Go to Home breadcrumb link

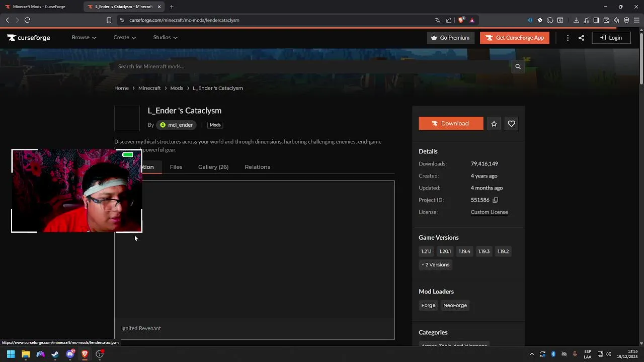(121, 88)
